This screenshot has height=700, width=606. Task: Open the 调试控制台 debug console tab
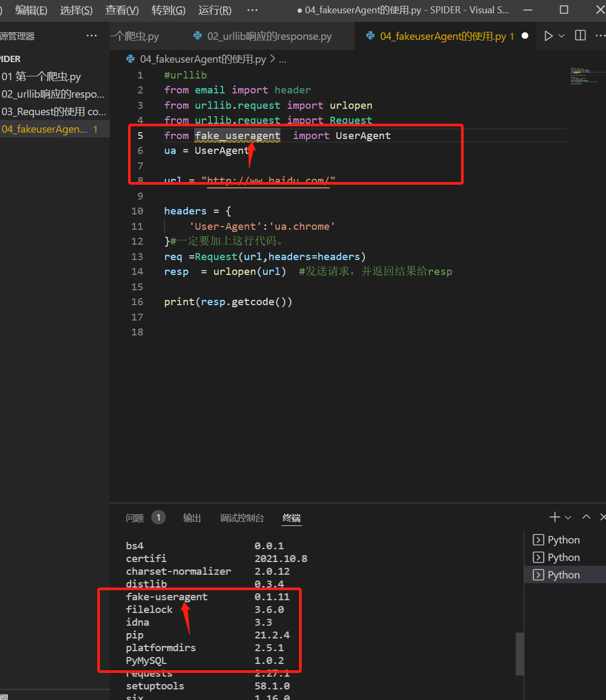[x=242, y=518]
